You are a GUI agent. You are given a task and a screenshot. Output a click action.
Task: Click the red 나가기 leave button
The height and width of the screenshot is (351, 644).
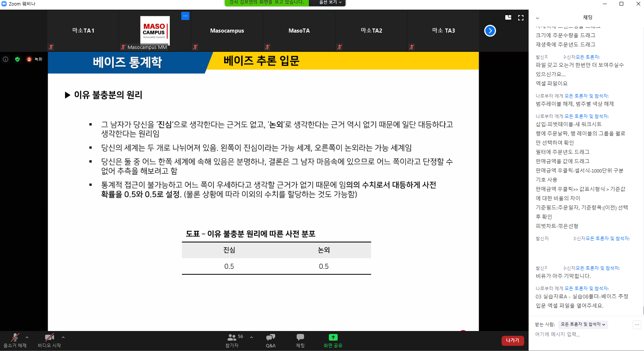pos(512,340)
